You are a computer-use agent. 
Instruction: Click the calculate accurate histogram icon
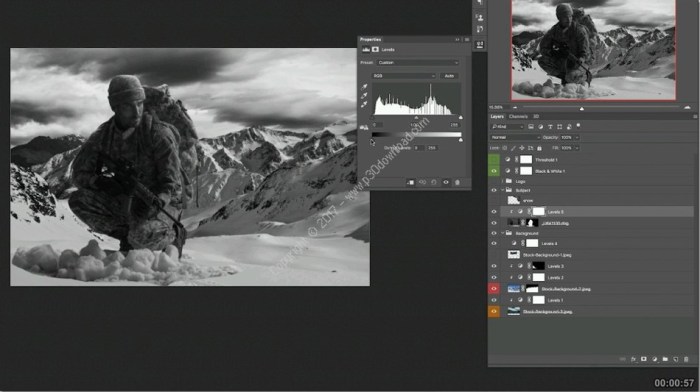[x=364, y=127]
